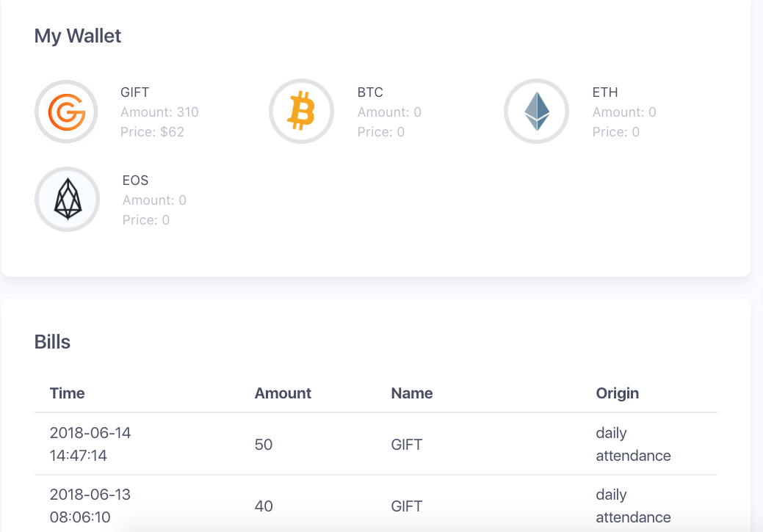Click the Origin column header

(x=617, y=393)
